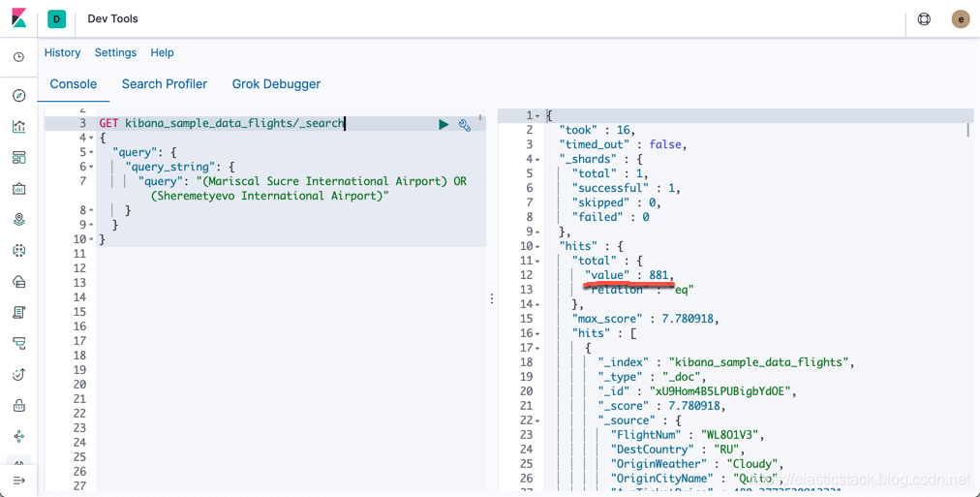Run the request with play button
Image resolution: width=980 pixels, height=497 pixels.
click(x=444, y=124)
